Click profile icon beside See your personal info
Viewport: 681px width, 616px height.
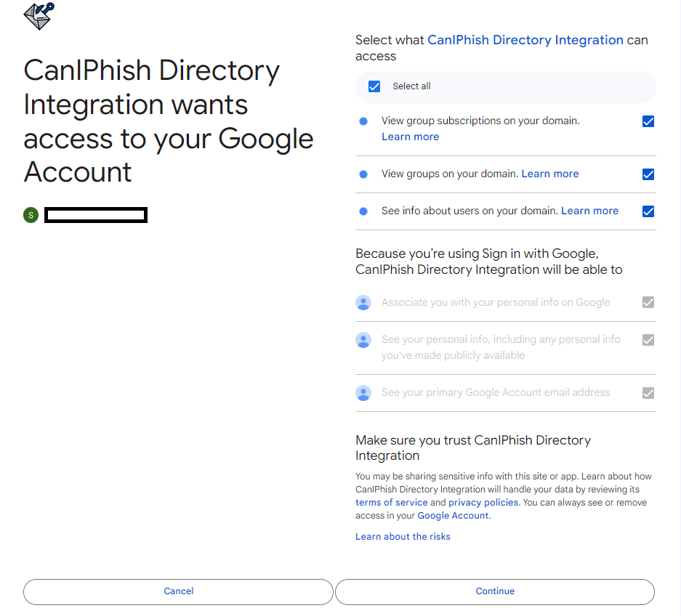point(363,340)
